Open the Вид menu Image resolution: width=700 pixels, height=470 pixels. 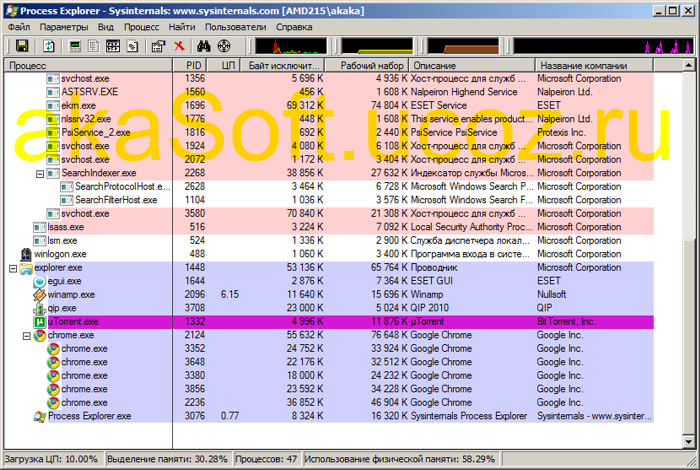pos(106,27)
